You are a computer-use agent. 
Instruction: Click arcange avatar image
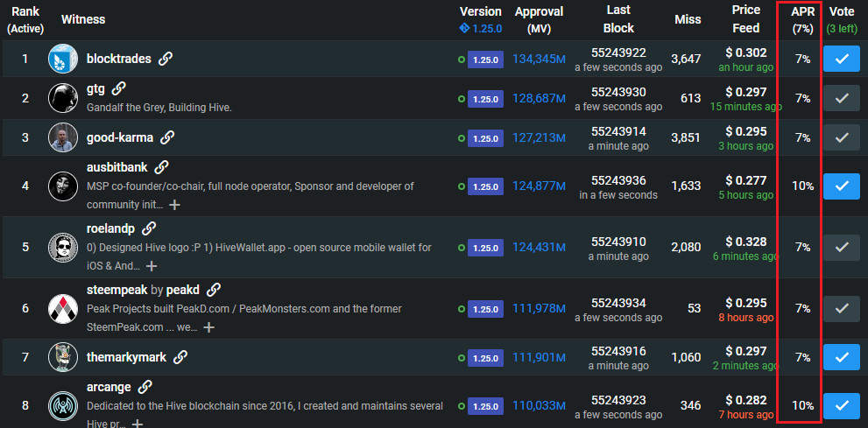pyautogui.click(x=62, y=406)
